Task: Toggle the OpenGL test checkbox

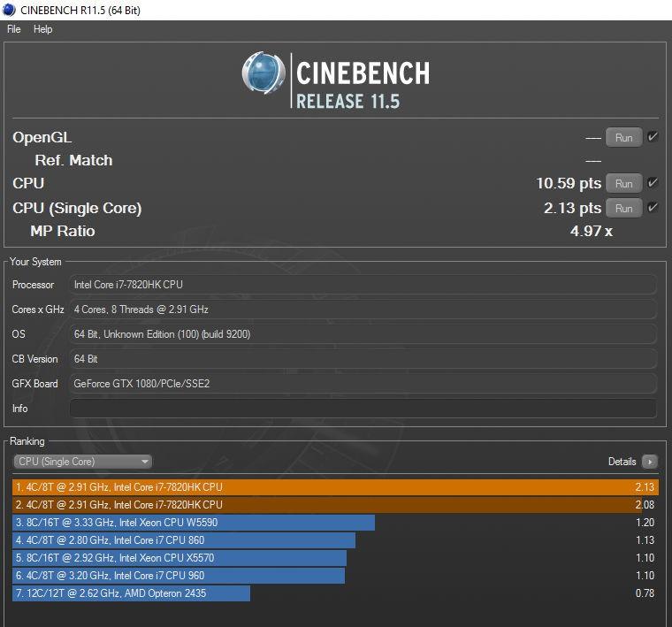Action: [653, 137]
